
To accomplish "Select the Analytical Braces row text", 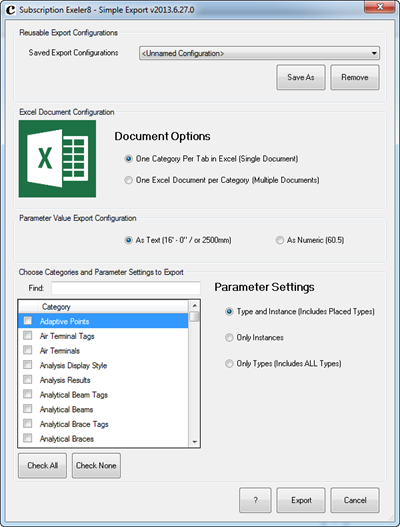I will tap(67, 439).
